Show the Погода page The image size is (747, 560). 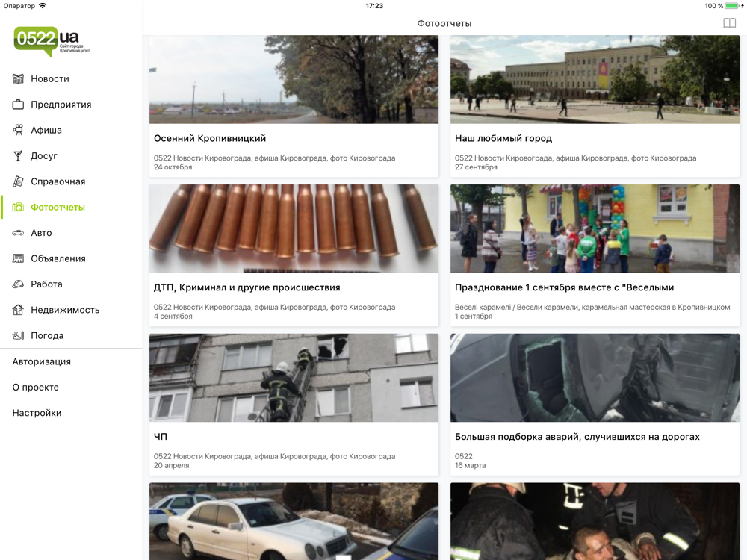coord(47,336)
